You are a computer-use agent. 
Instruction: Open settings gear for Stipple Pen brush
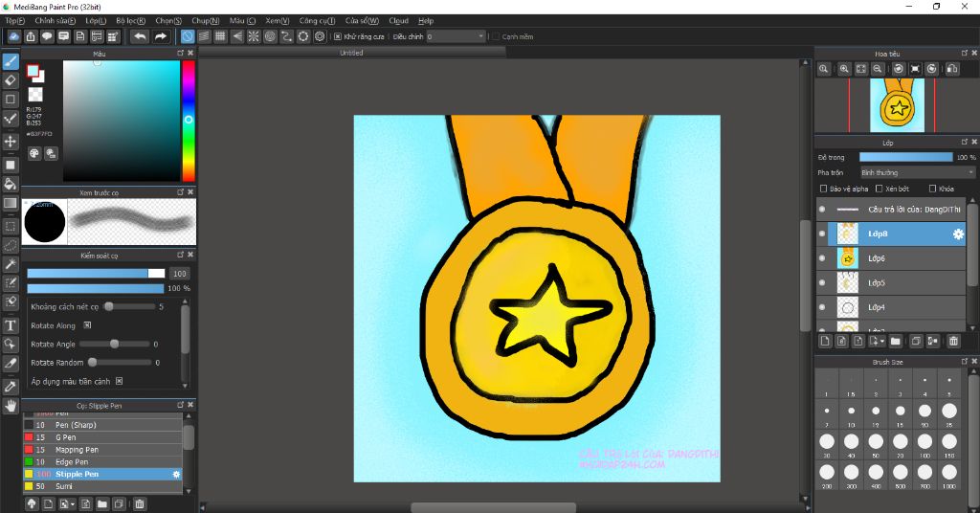[x=176, y=475]
